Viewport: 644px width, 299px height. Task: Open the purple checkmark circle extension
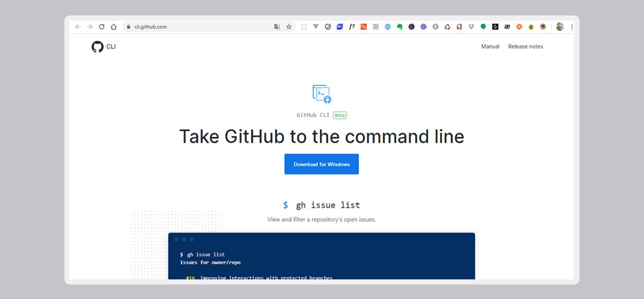click(x=423, y=27)
